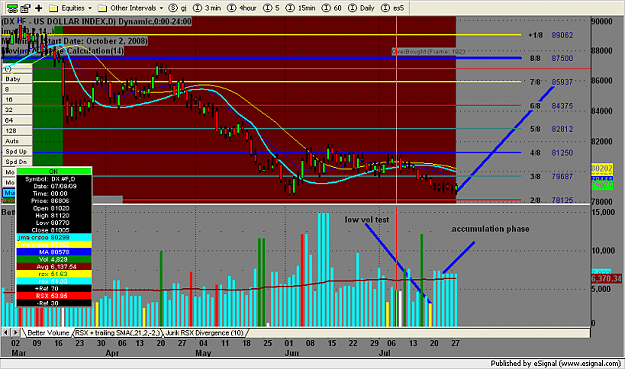Open the Jurik RSX Divergence (10) tab
This screenshot has height=369, width=625.
[204, 333]
